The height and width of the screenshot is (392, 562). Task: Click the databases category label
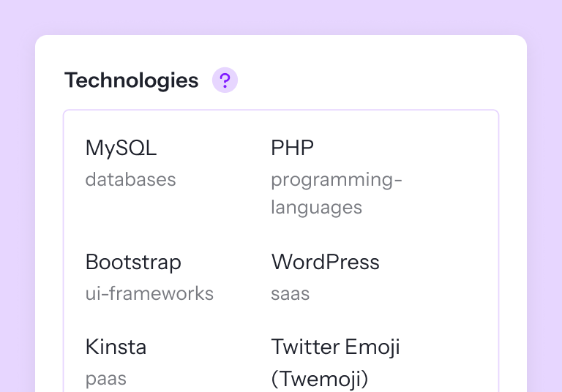click(130, 180)
